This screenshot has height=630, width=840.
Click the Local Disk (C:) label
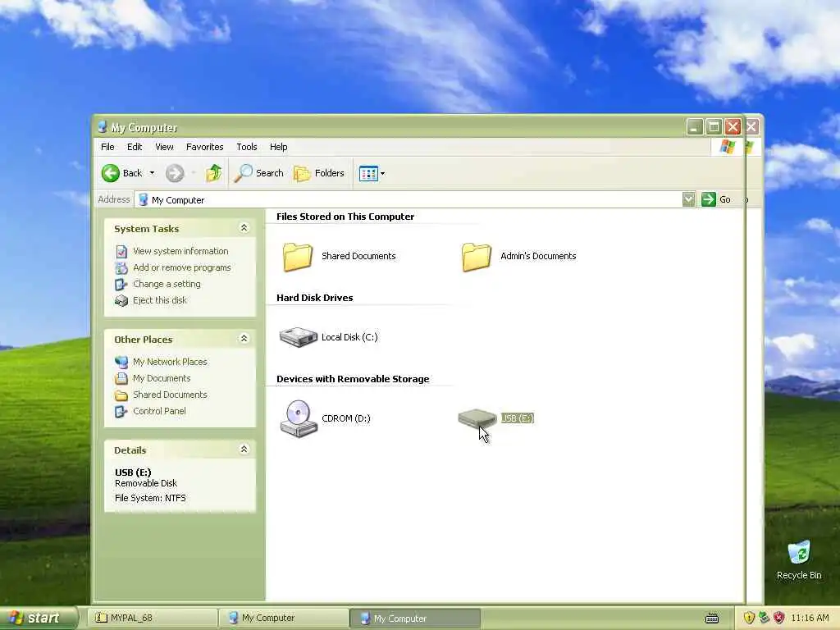349,337
